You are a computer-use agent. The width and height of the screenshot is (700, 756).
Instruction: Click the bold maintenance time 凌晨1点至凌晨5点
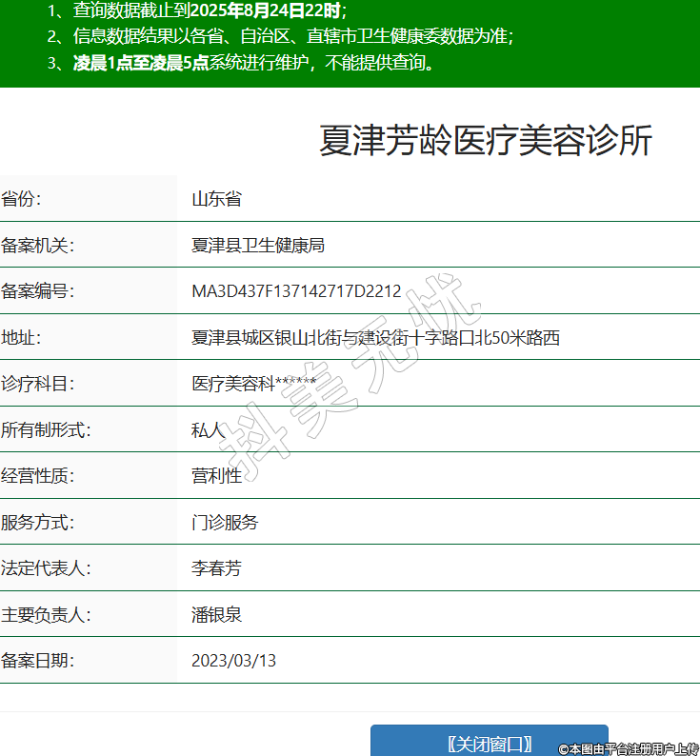click(x=140, y=64)
